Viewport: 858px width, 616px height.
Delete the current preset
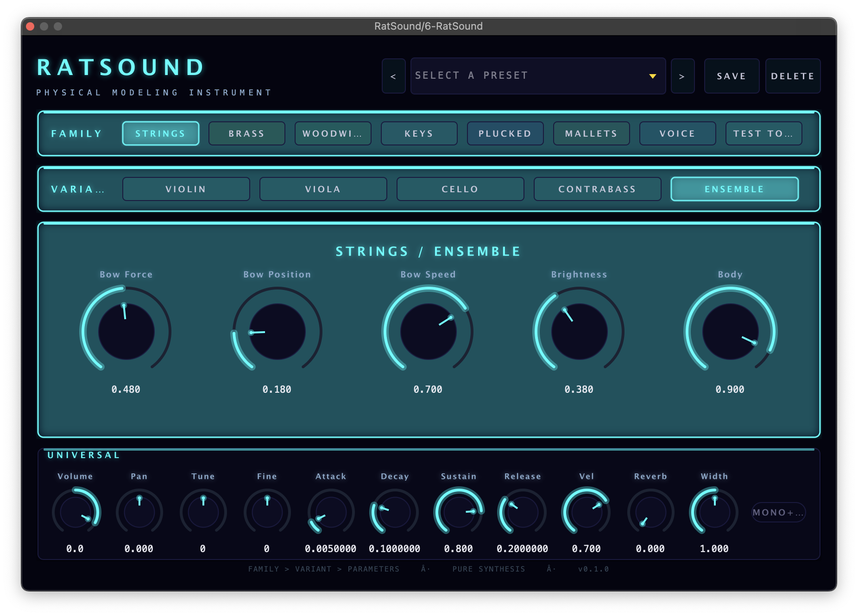coord(793,76)
